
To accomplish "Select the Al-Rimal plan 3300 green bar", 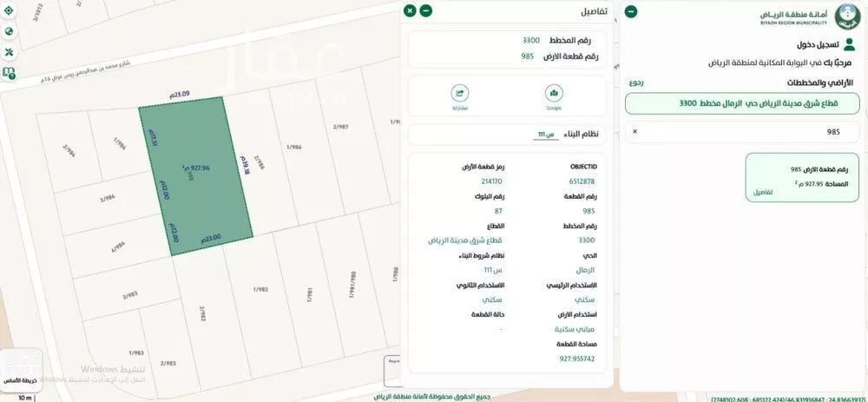I will 742,103.
